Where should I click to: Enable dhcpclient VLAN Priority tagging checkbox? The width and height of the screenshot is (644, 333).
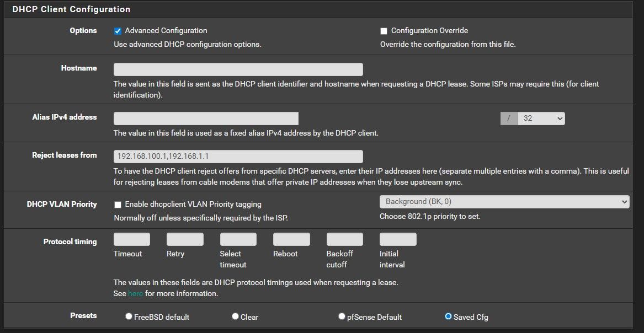point(118,204)
